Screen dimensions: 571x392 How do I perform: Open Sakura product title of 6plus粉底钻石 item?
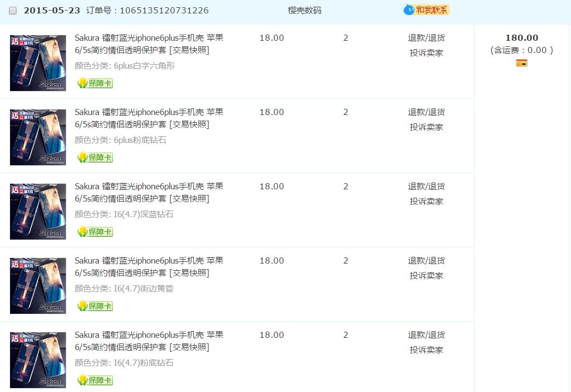(x=149, y=118)
